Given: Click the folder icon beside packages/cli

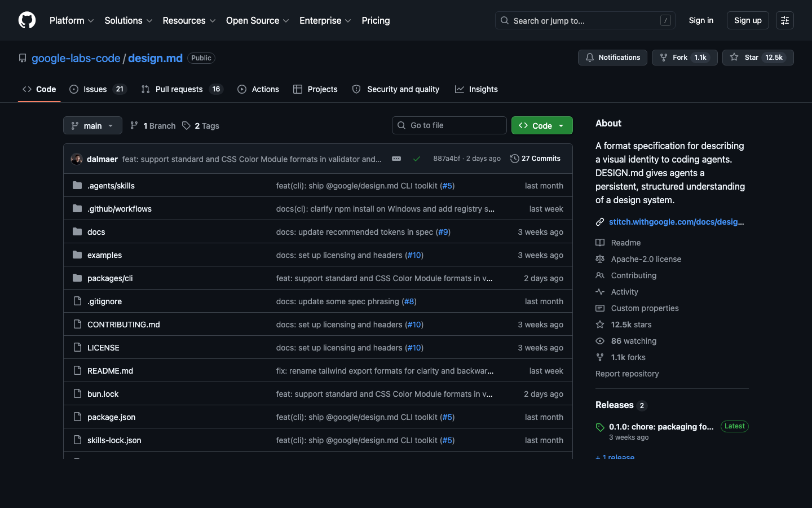Looking at the screenshot, I should [x=77, y=278].
